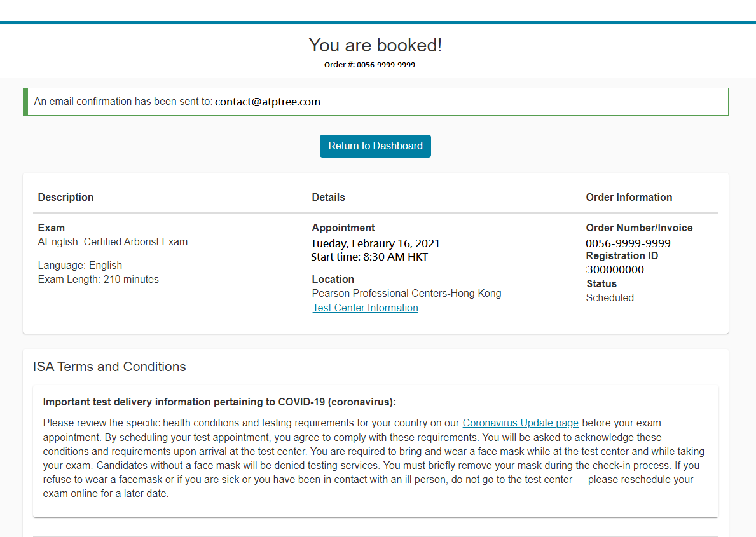Click the 'Appointment' label

coord(343,228)
